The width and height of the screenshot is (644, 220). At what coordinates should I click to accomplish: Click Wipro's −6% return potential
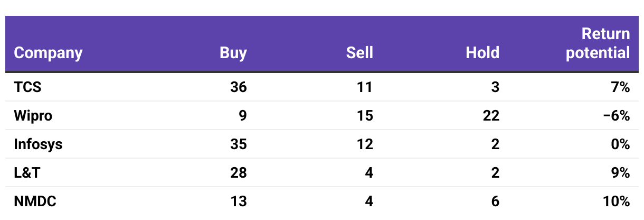pyautogui.click(x=618, y=116)
